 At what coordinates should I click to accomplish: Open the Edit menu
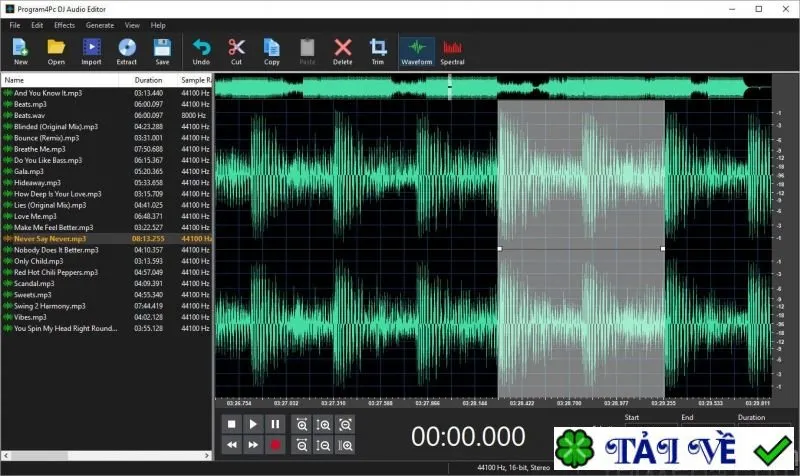coord(37,25)
